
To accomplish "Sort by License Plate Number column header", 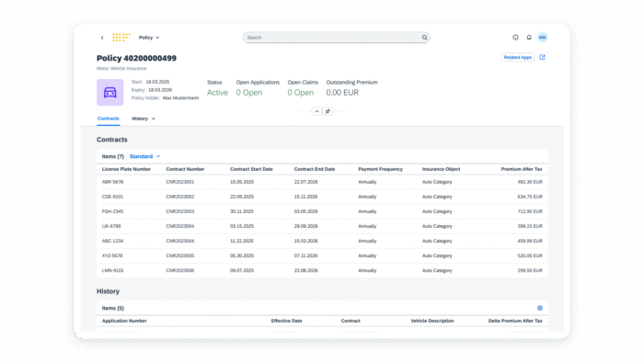I will pos(126,169).
